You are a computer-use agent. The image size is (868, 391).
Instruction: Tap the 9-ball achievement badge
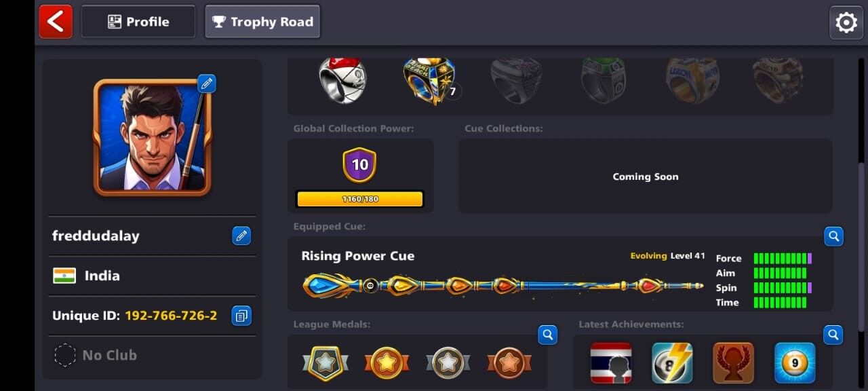tap(795, 362)
